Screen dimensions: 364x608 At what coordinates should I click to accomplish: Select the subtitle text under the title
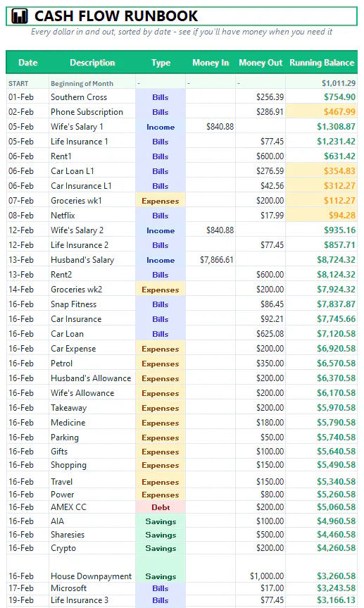click(x=182, y=32)
